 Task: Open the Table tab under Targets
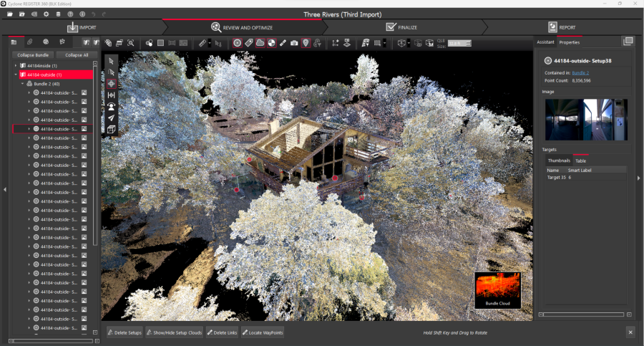[580, 161]
